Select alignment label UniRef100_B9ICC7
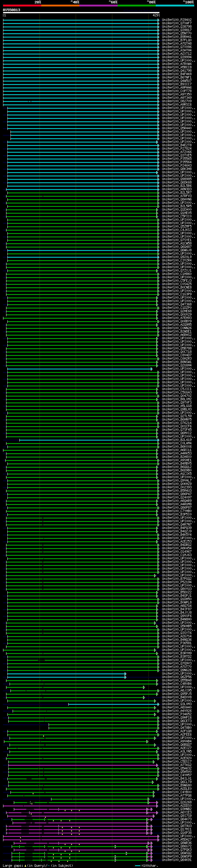Image resolution: width=197 pixels, height=868 pixels. (177, 84)
